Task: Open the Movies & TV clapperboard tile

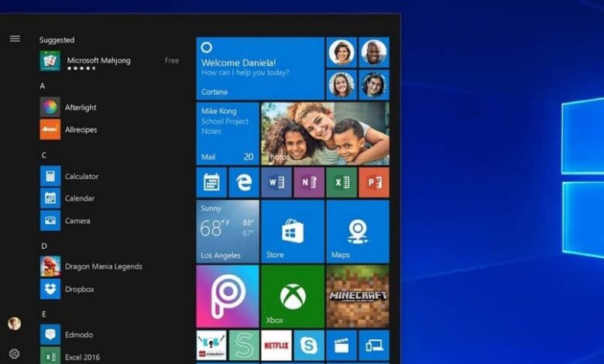Action: pos(341,345)
